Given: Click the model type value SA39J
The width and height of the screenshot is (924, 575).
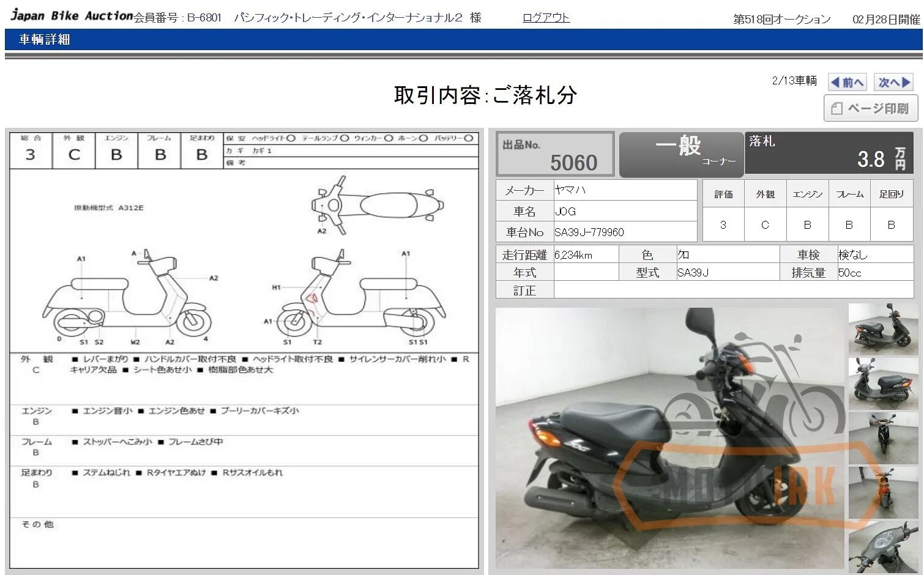Looking at the screenshot, I should click(693, 273).
